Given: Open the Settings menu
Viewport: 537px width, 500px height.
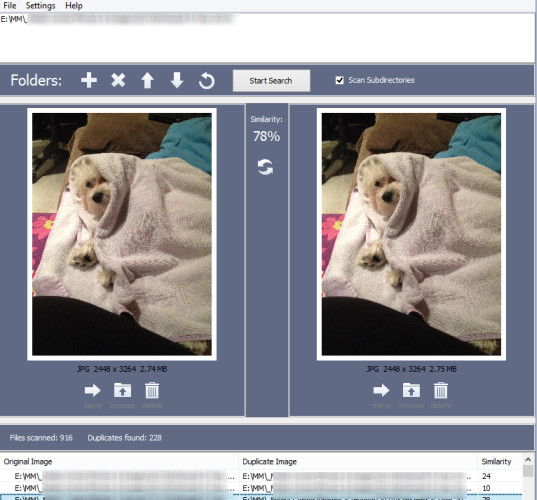Looking at the screenshot, I should pos(40,5).
